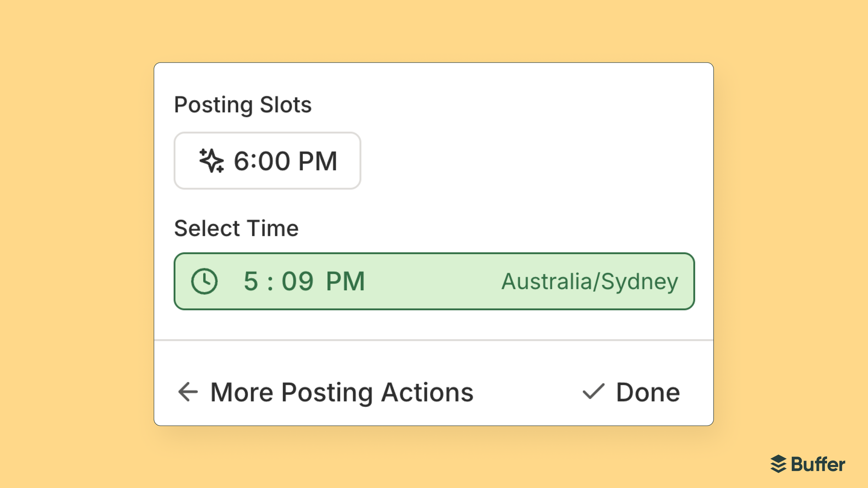Focus the green Select Time input field
Screen dimensions: 868x488
click(434, 281)
